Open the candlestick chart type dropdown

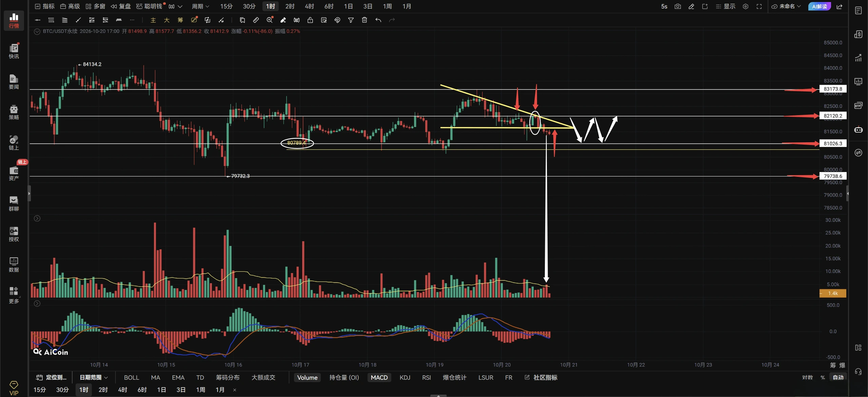(175, 6)
